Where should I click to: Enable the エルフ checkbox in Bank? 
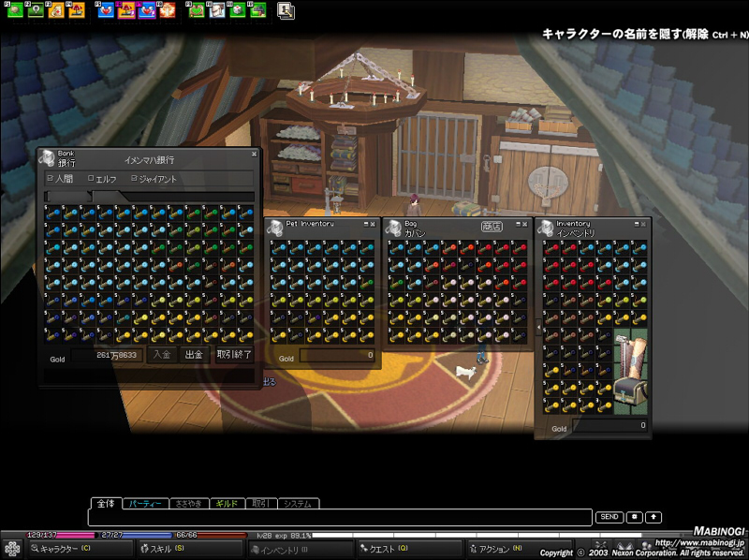(x=91, y=178)
